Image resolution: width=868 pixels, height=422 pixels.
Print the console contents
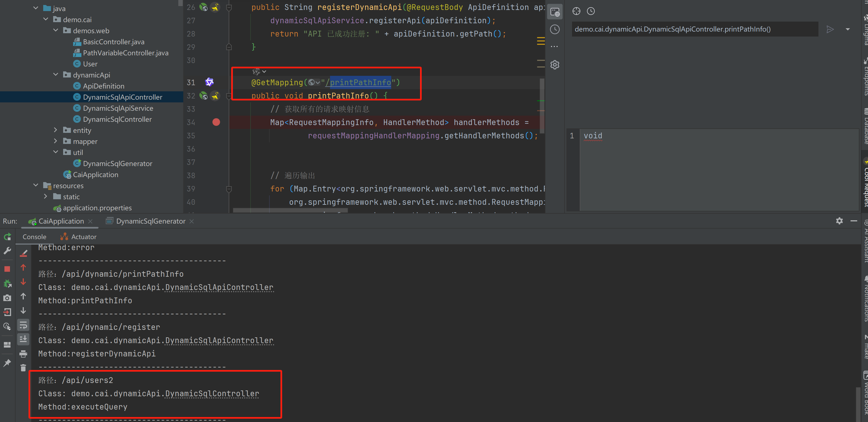[23, 354]
